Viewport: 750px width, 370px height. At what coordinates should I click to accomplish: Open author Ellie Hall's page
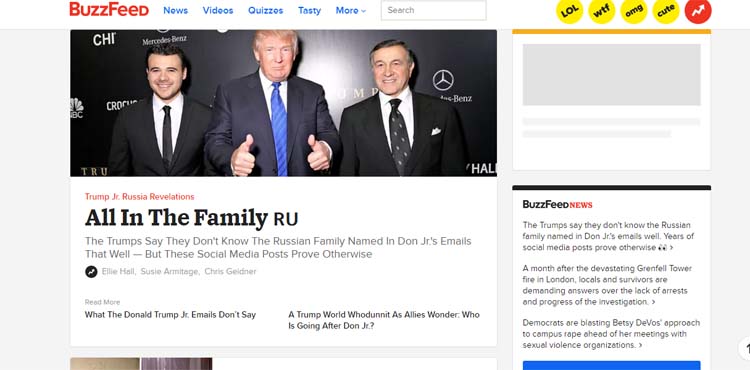click(x=119, y=272)
